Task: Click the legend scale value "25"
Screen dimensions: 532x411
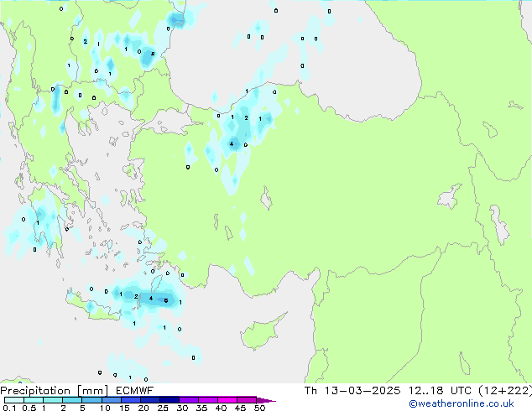Action: (163, 408)
